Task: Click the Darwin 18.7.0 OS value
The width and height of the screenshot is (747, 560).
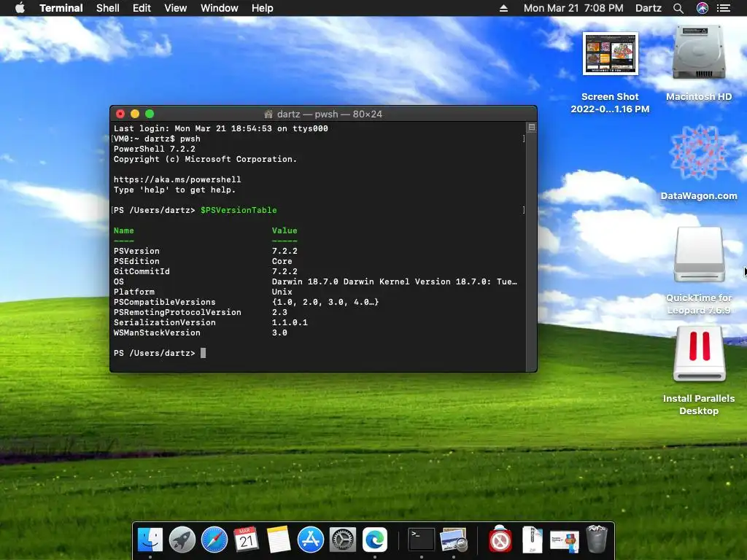Action: [395, 281]
